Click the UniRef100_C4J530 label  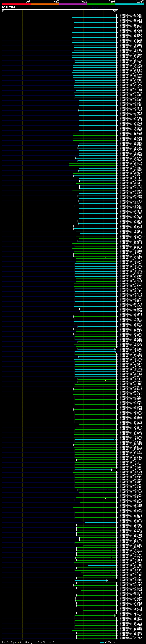[131, 58]
